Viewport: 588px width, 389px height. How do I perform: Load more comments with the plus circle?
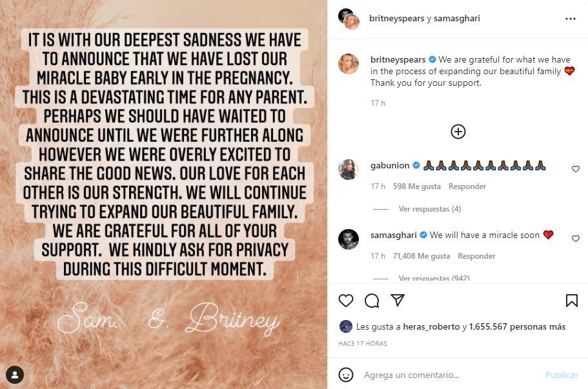(x=458, y=132)
